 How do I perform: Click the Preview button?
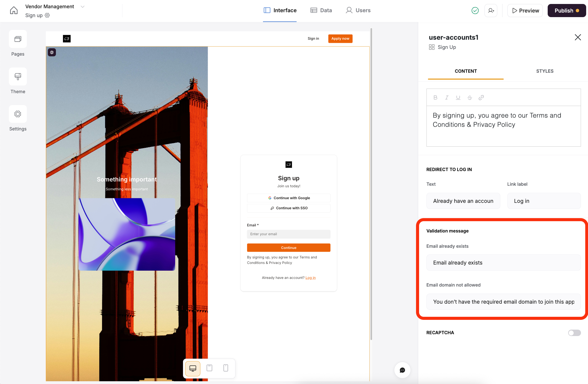525,11
